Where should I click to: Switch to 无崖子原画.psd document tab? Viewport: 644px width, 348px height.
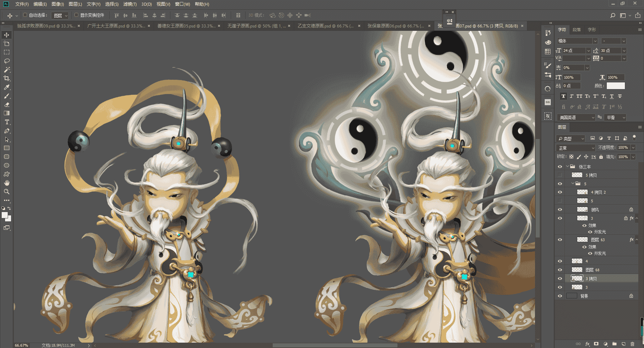point(257,26)
